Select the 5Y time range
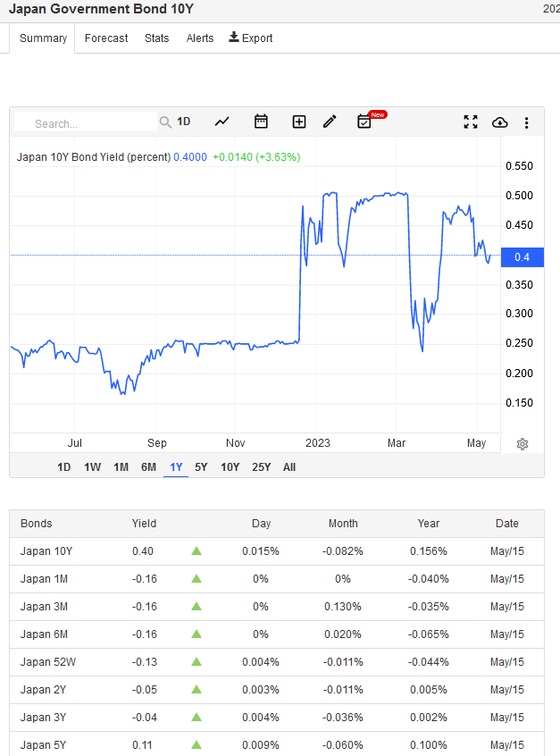This screenshot has width=560, height=756. pyautogui.click(x=201, y=467)
